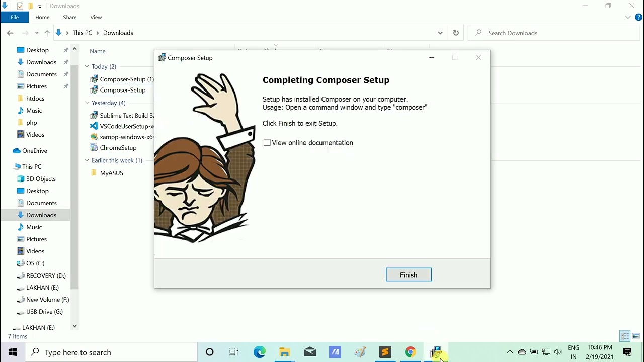Image resolution: width=644 pixels, height=362 pixels.
Task: Go back using Explorer back arrow
Action: [10, 33]
